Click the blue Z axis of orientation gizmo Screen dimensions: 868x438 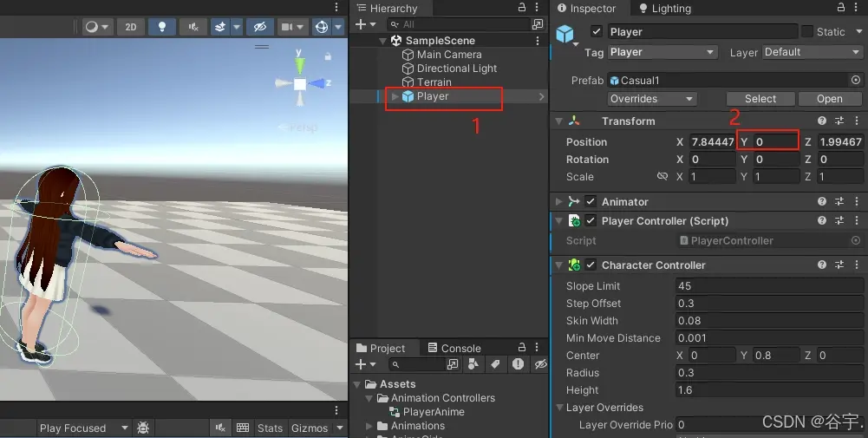coord(319,83)
